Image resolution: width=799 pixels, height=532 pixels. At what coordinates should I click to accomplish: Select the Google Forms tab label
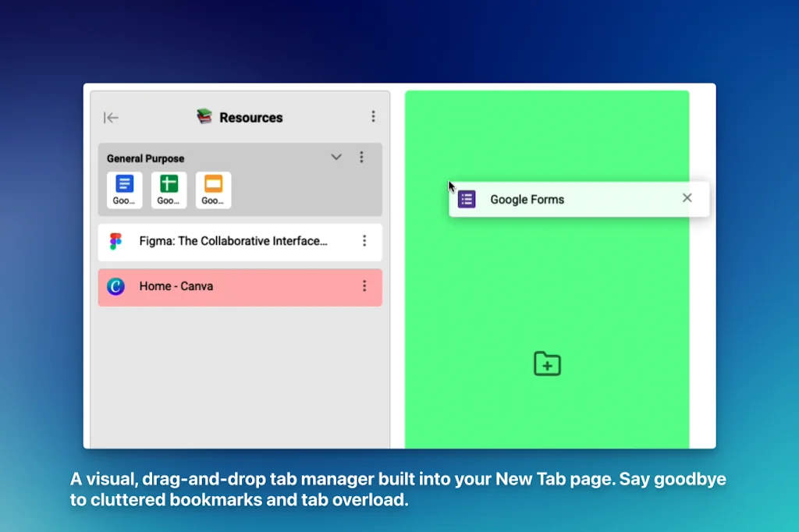tap(527, 199)
